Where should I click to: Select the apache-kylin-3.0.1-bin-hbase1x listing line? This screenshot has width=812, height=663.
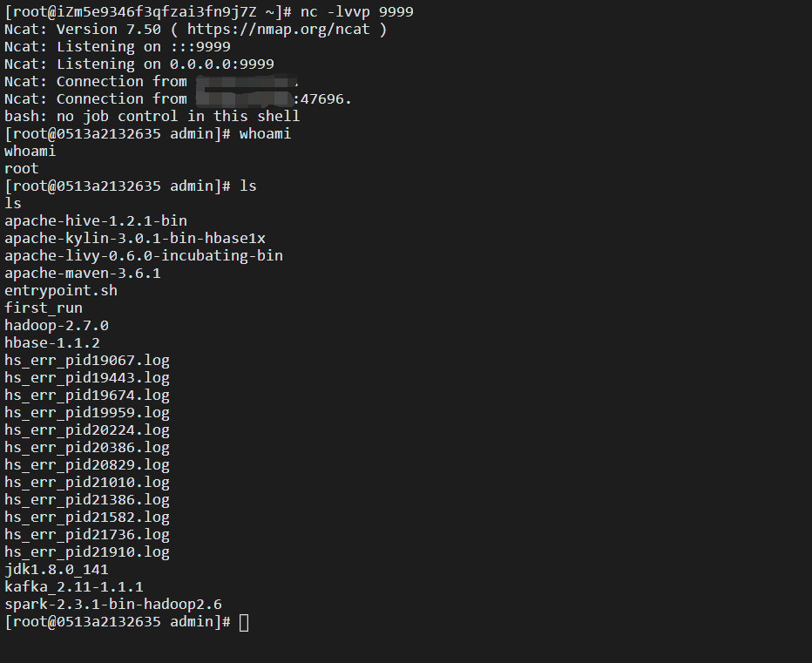pyautogui.click(x=135, y=238)
